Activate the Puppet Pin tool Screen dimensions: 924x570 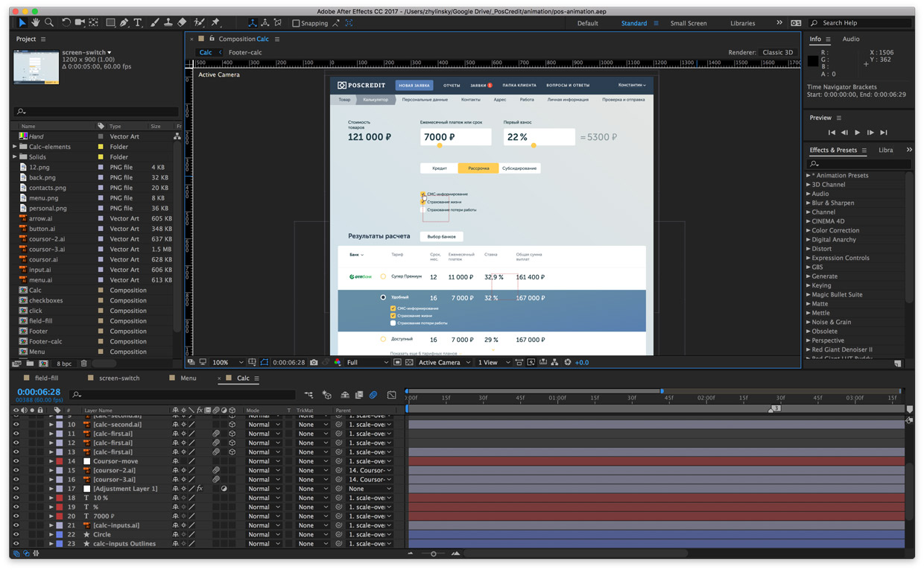click(215, 23)
